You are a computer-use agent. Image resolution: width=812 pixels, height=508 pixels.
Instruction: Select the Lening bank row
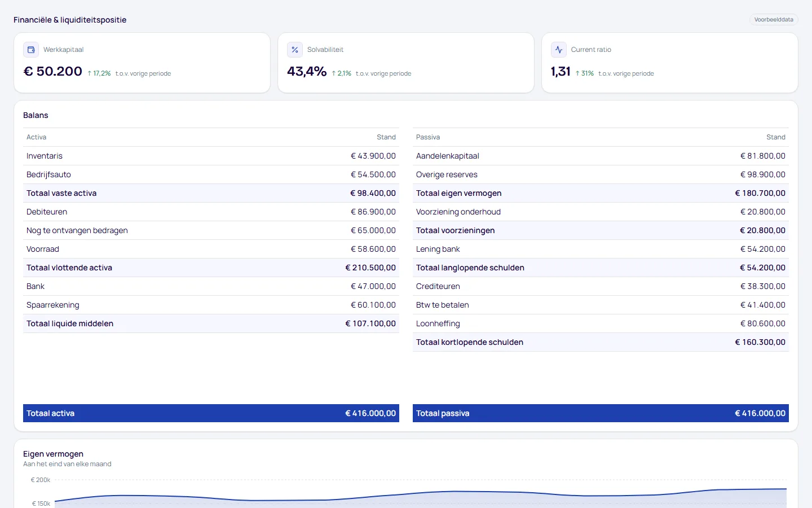pyautogui.click(x=601, y=249)
